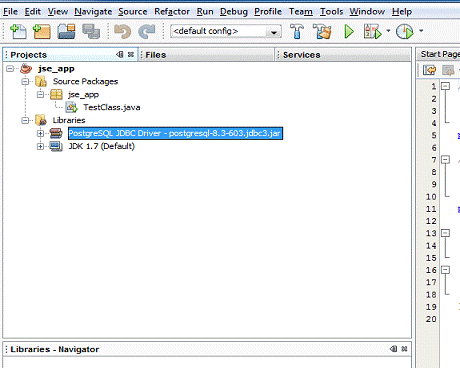Screen dimensions: 460x368
Task: Click the Build Project hammer icon
Action: point(297,31)
